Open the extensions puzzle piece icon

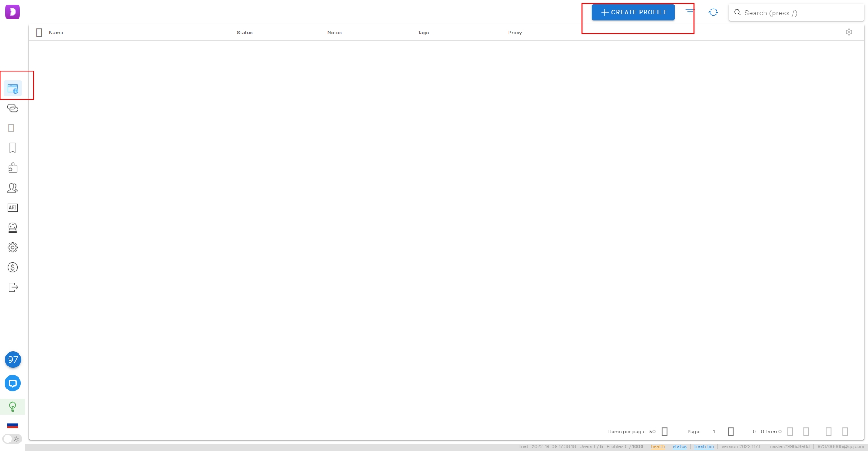pos(13,168)
